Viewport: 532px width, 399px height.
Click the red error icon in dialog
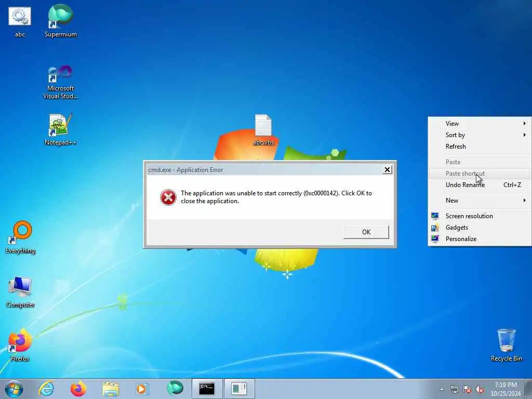(x=168, y=197)
